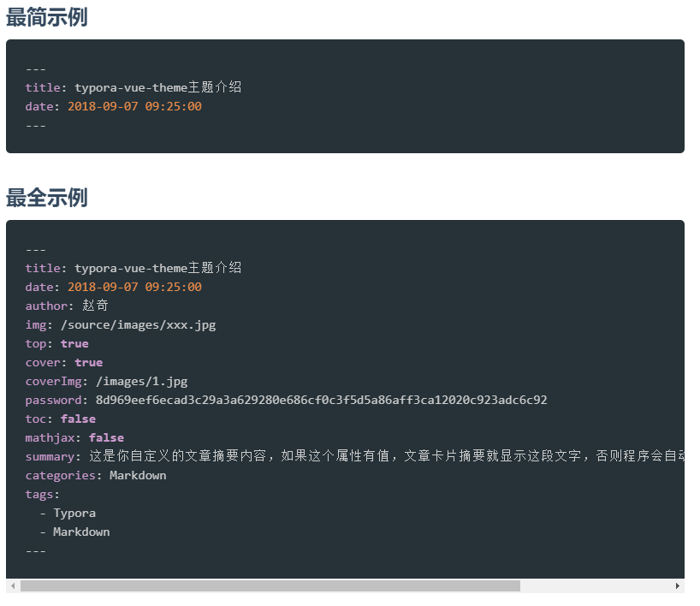Click the img path /source/images/xxx.jpg
The height and width of the screenshot is (606, 700).
(x=138, y=325)
